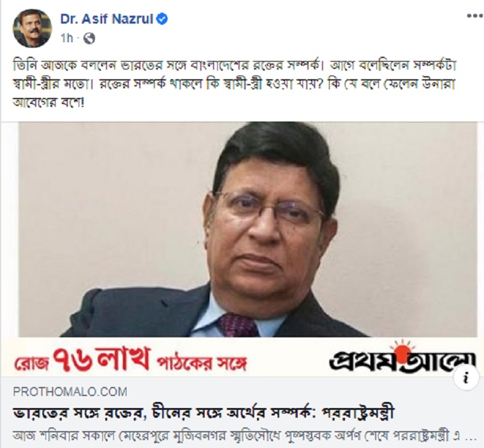
Task: Click the blue verified badge icon
Action: (162, 19)
